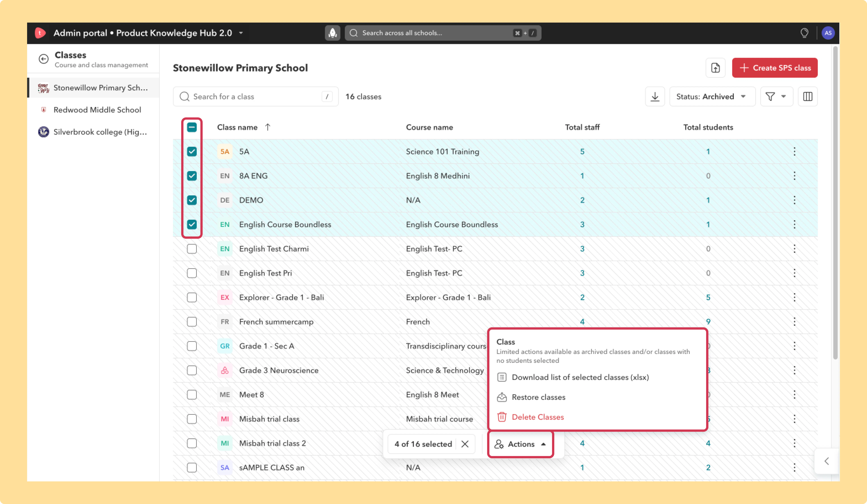
Task: Click the Toddle logo icon
Action: tap(40, 33)
